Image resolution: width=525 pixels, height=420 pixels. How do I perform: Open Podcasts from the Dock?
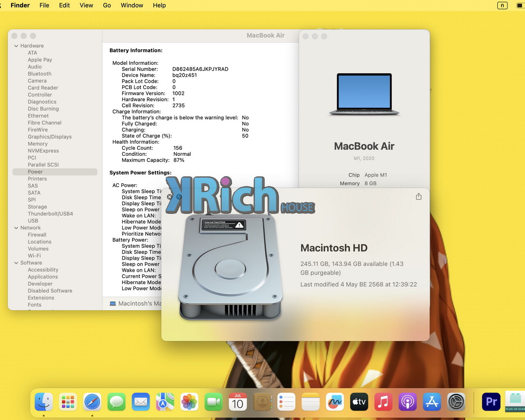[408, 402]
